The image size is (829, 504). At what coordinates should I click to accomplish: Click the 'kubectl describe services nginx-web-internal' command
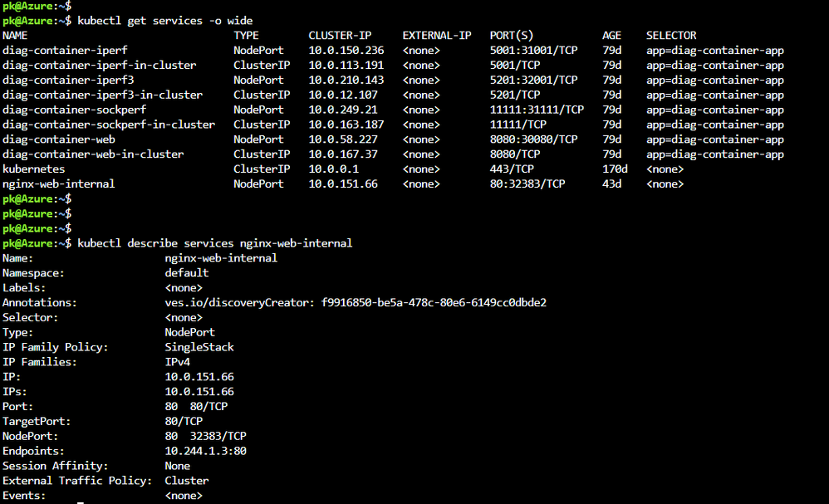[x=214, y=243]
